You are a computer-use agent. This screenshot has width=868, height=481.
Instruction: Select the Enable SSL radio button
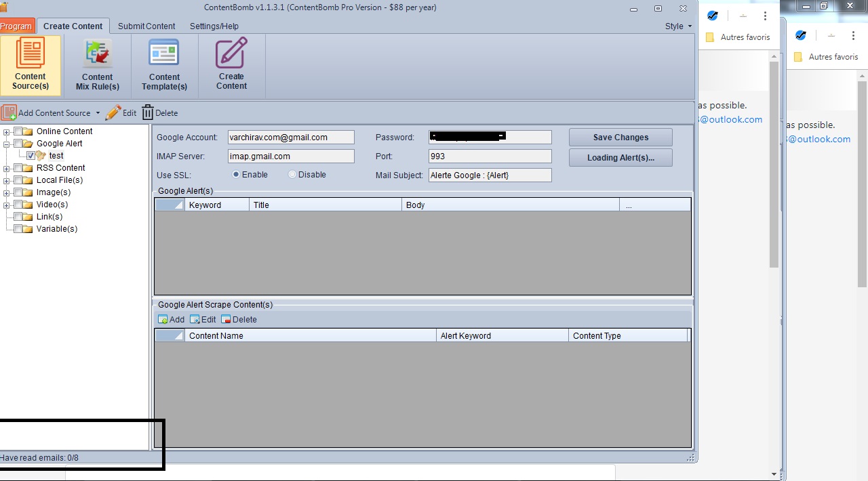tap(237, 175)
